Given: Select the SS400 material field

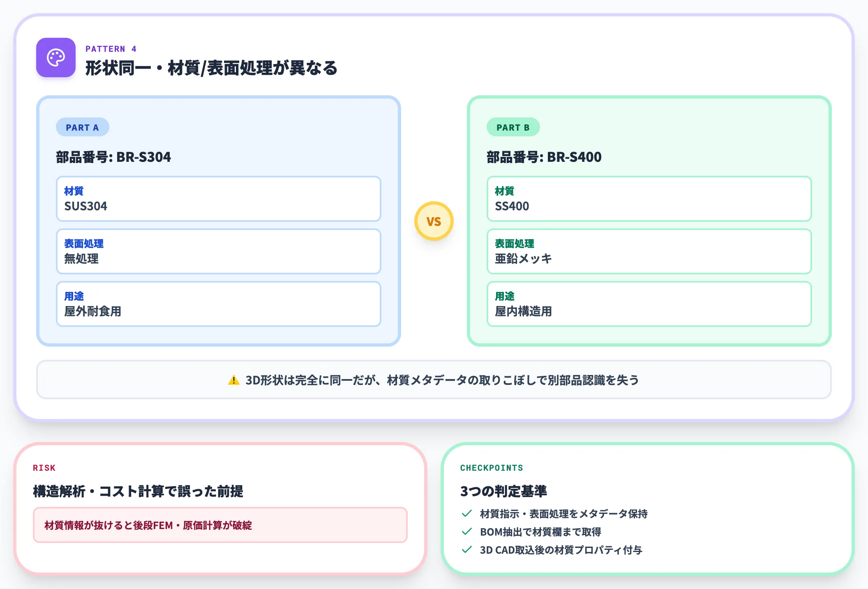Looking at the screenshot, I should pos(649,199).
